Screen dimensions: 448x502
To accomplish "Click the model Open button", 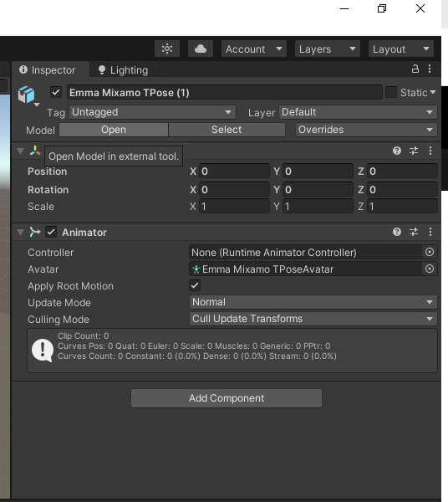I will point(114,130).
